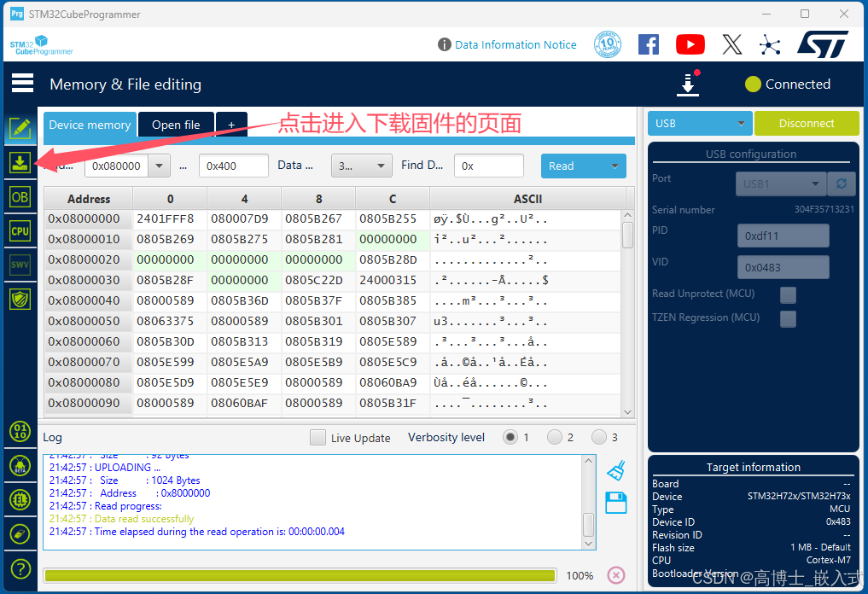868x594 pixels.
Task: Open STM32CubeProgrammer's YouTube page
Action: 690,44
